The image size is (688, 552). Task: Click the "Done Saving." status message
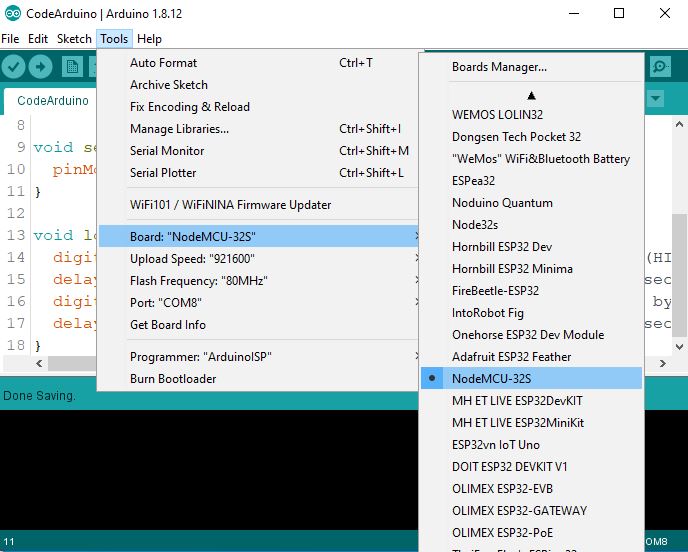coord(39,395)
